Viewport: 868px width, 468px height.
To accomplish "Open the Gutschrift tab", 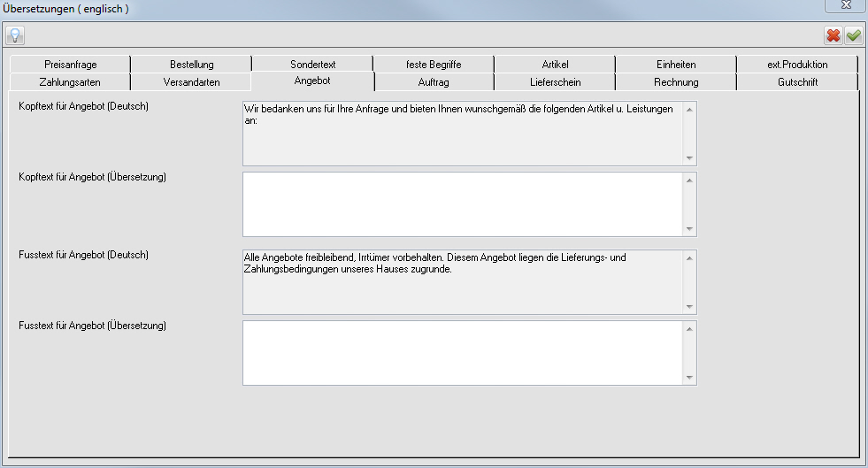I will 797,82.
